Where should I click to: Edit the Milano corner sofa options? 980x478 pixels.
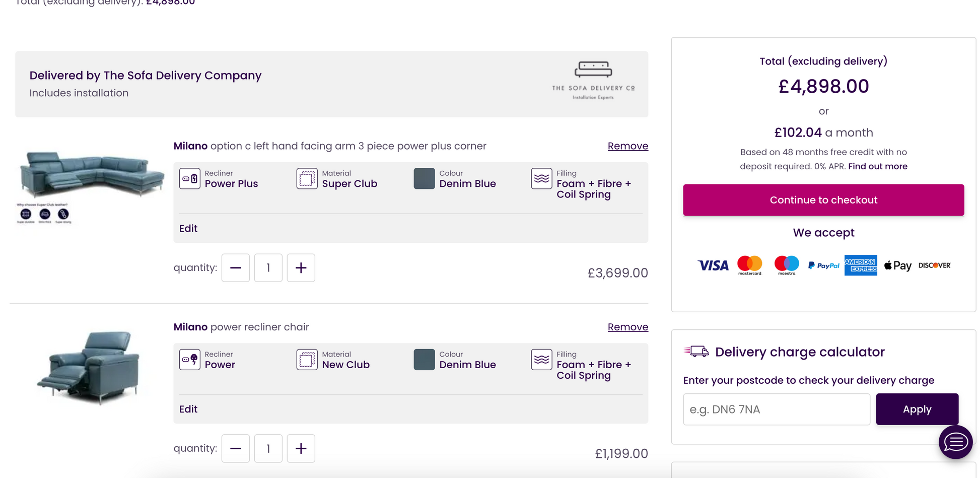point(188,228)
